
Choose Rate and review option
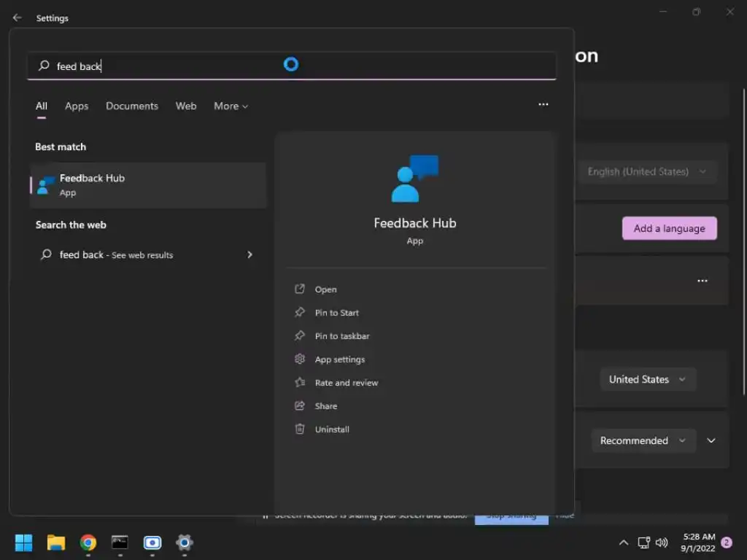(347, 383)
